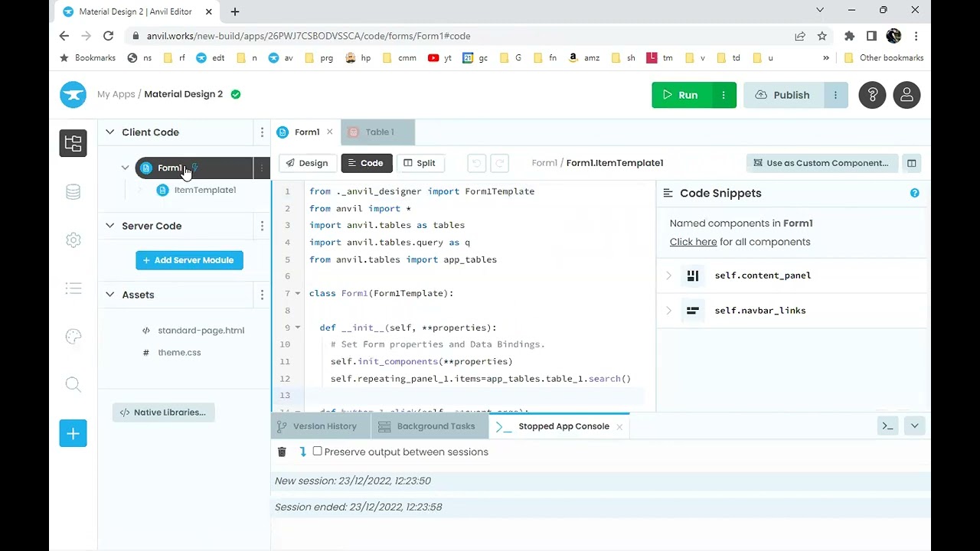Click the Form1 breadcrumb above the editor
This screenshot has width=980, height=551.
(x=544, y=163)
